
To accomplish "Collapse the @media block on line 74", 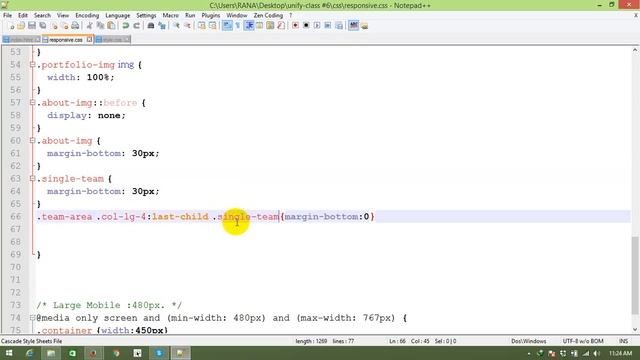I will (32, 318).
